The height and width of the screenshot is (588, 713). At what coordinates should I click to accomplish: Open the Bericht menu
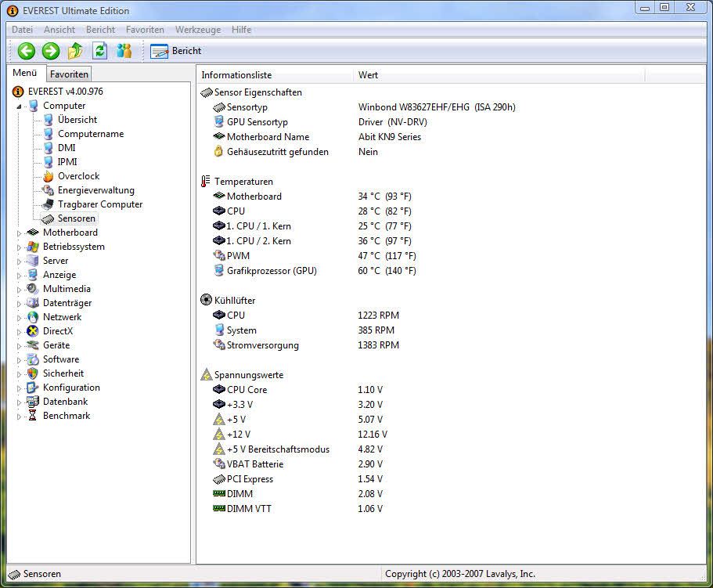pyautogui.click(x=100, y=30)
